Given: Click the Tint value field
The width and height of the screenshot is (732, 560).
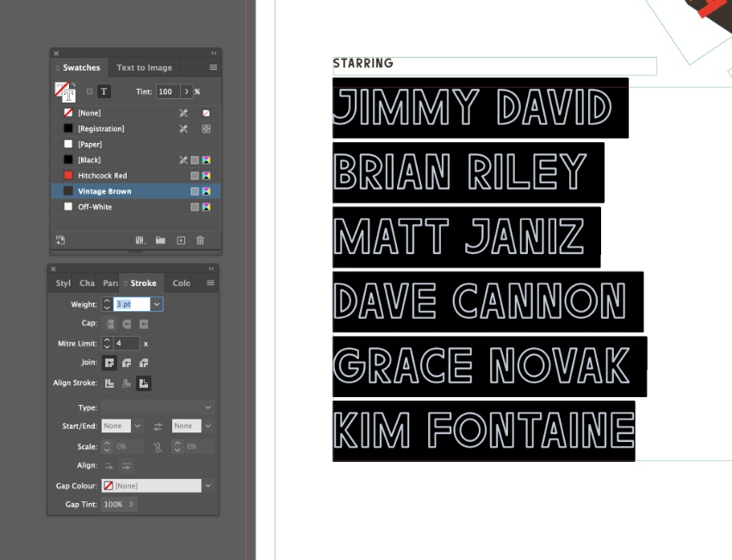Looking at the screenshot, I should point(168,91).
